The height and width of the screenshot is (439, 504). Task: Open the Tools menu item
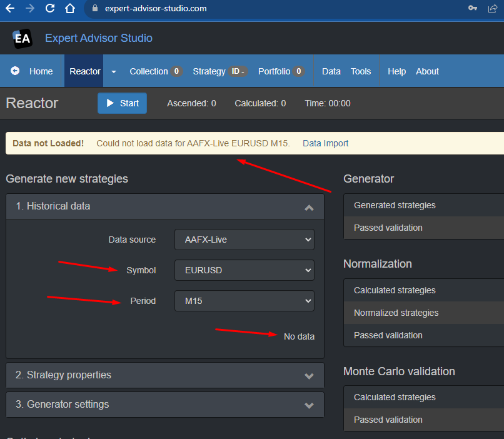tap(361, 71)
